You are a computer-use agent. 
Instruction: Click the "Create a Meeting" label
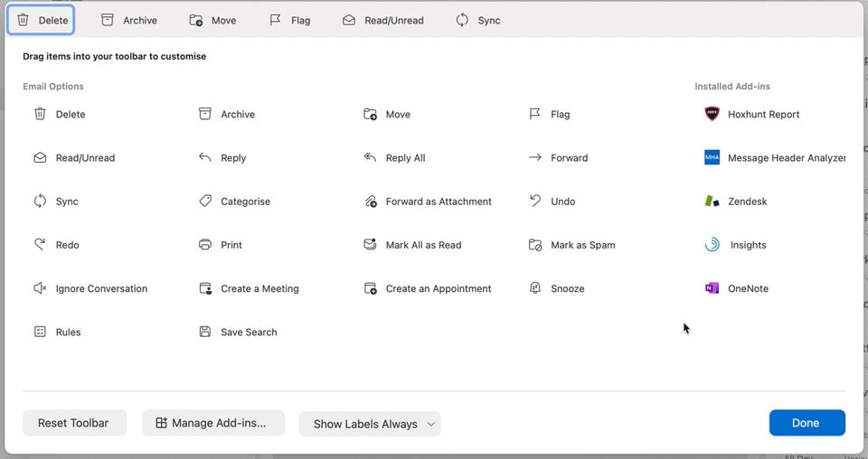point(259,288)
